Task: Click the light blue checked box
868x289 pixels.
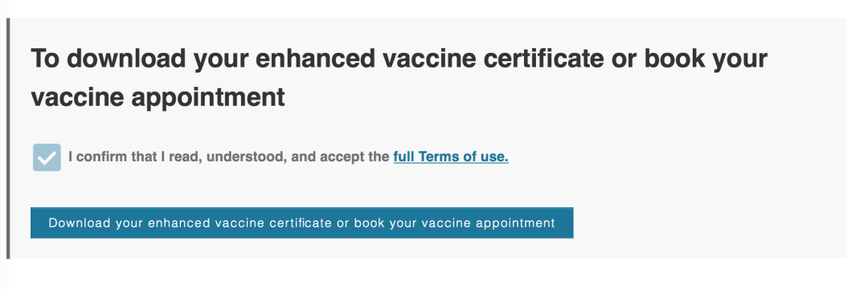Action: coord(47,157)
